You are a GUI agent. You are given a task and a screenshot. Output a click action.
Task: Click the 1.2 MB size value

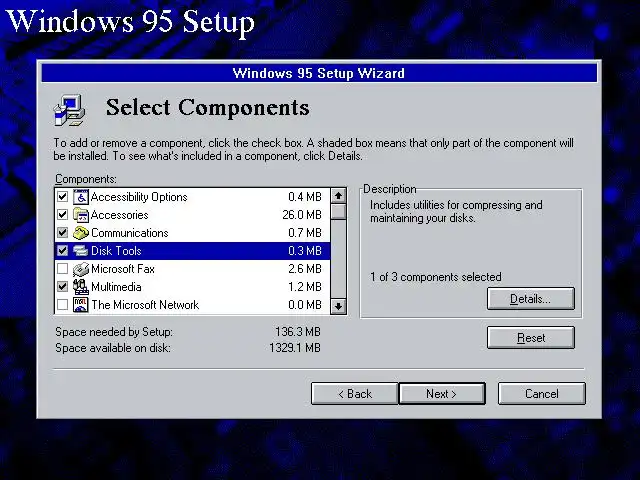[305, 287]
